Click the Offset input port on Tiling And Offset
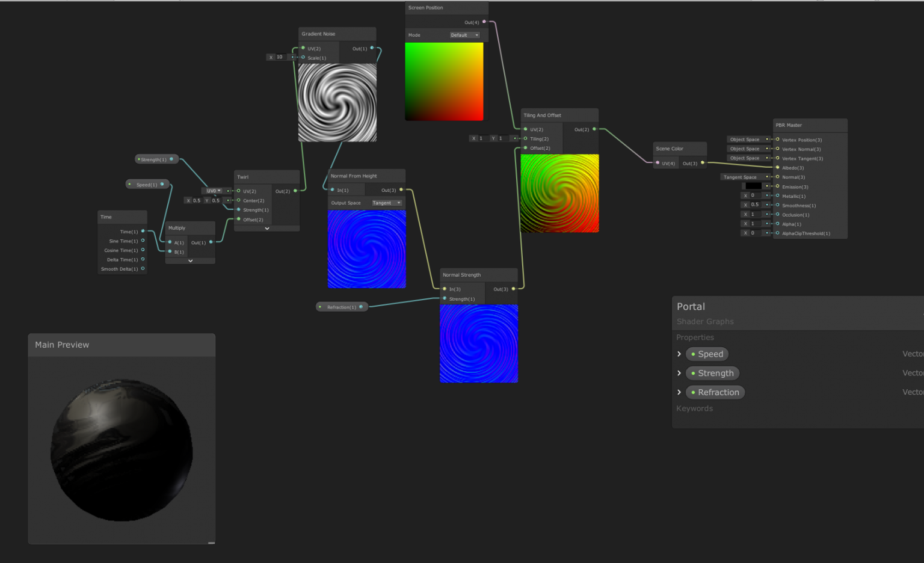The width and height of the screenshot is (924, 563). [x=526, y=148]
